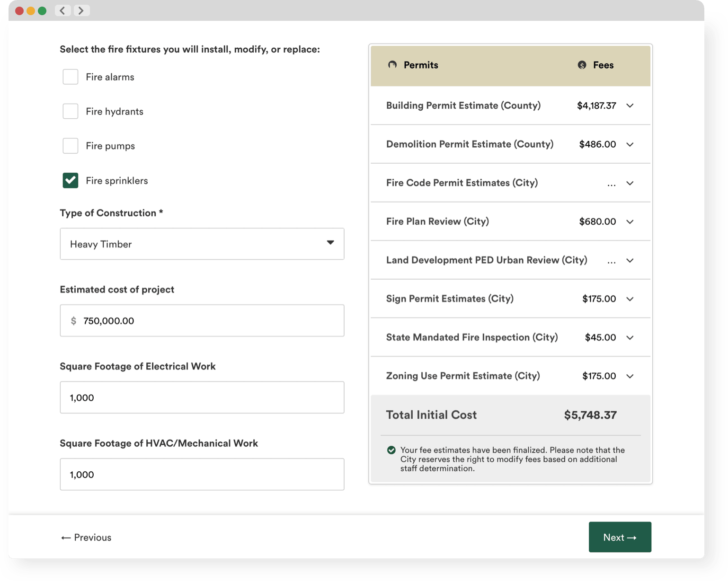Click the Fire alarms label
Screen dimensions: 728x582
[x=110, y=77]
